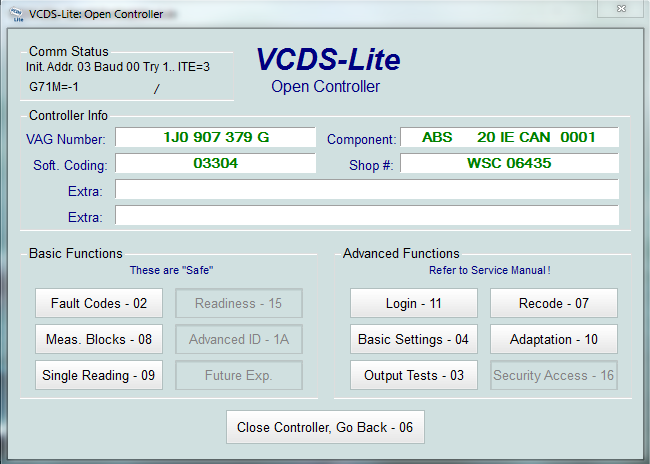The width and height of the screenshot is (650, 464).
Task: Open Login - 11
Action: [414, 303]
